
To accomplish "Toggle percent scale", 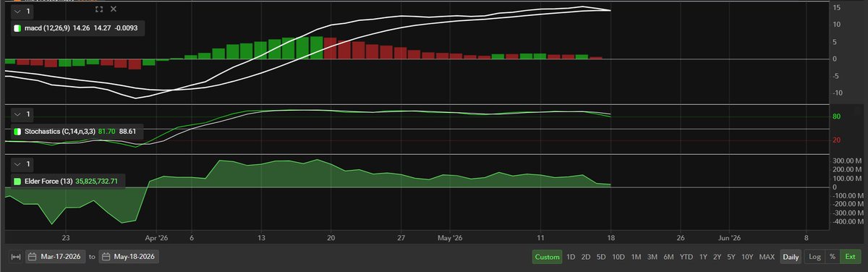I will click(832, 257).
